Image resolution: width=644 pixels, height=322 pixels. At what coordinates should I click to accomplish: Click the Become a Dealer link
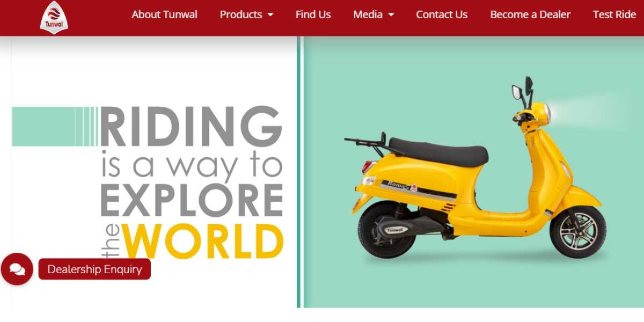[530, 14]
